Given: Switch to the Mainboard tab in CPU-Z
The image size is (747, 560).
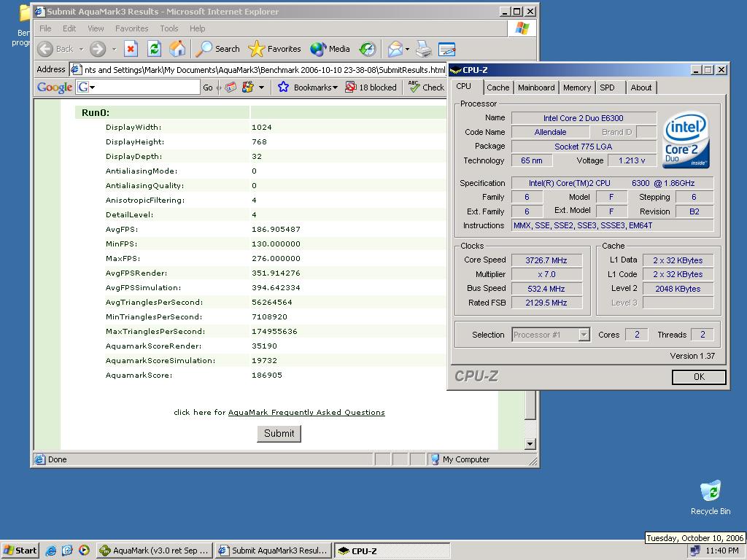Looking at the screenshot, I should [x=536, y=87].
